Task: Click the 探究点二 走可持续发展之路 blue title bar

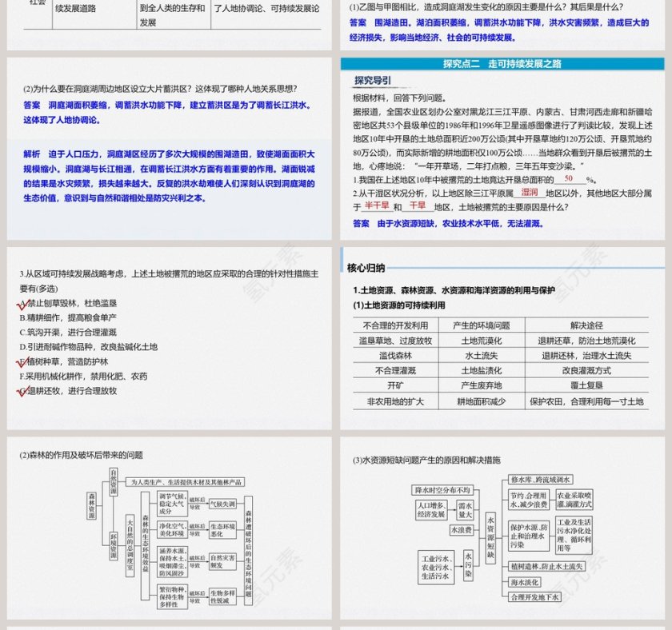Action: tap(502, 64)
